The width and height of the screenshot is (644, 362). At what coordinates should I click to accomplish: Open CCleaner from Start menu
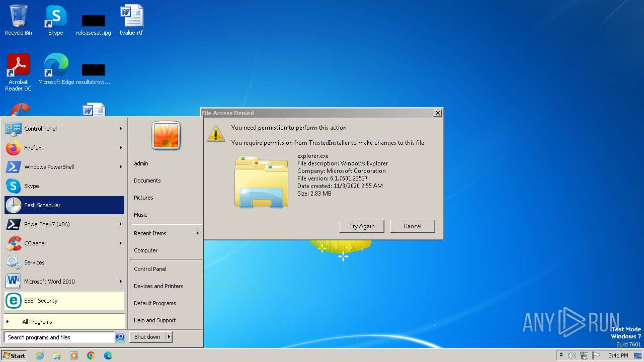click(64, 243)
